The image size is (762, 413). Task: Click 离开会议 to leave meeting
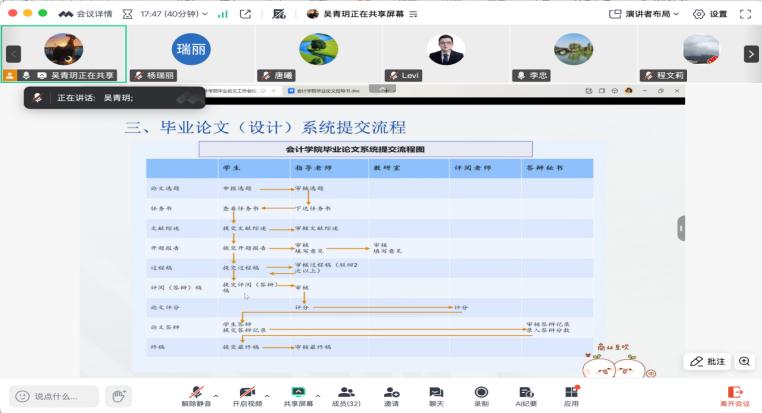[735, 396]
